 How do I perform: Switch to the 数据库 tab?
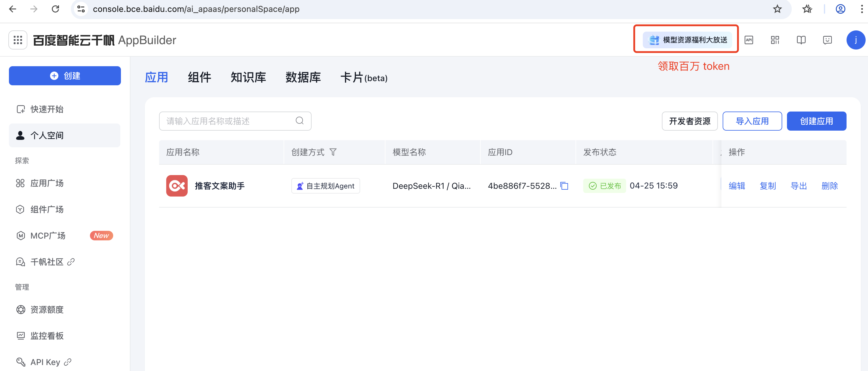[x=303, y=77]
